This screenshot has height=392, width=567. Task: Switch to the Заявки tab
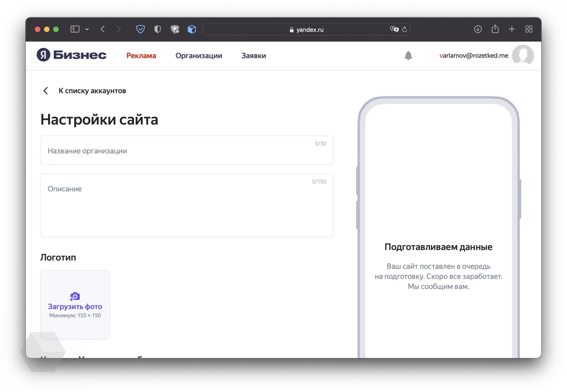254,56
